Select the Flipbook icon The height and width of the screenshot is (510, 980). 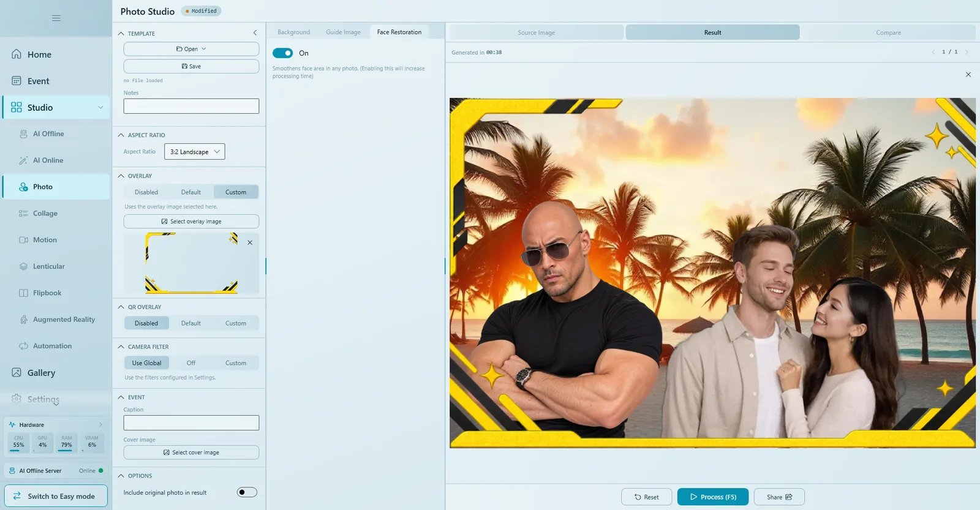(x=23, y=293)
